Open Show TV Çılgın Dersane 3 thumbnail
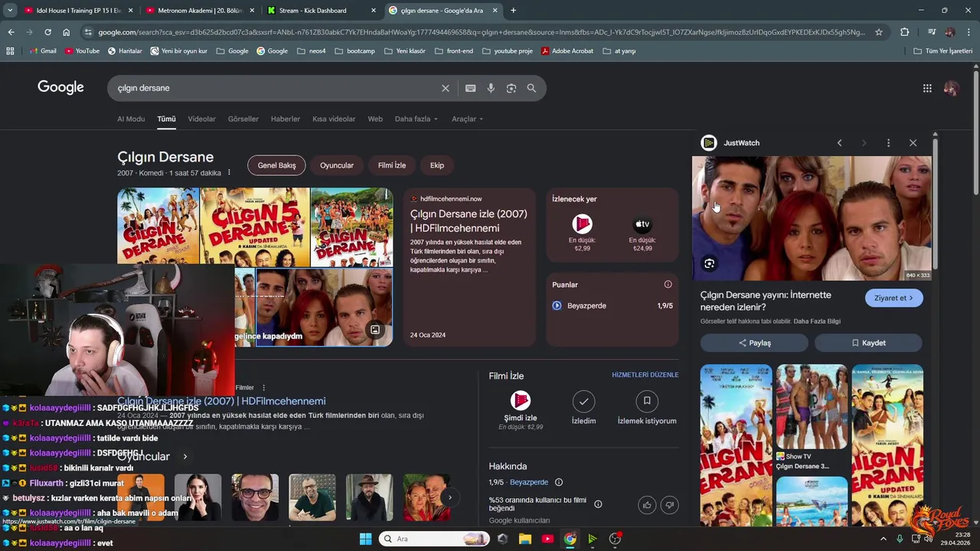Viewport: 980px width, 551px height. pyautogui.click(x=812, y=419)
